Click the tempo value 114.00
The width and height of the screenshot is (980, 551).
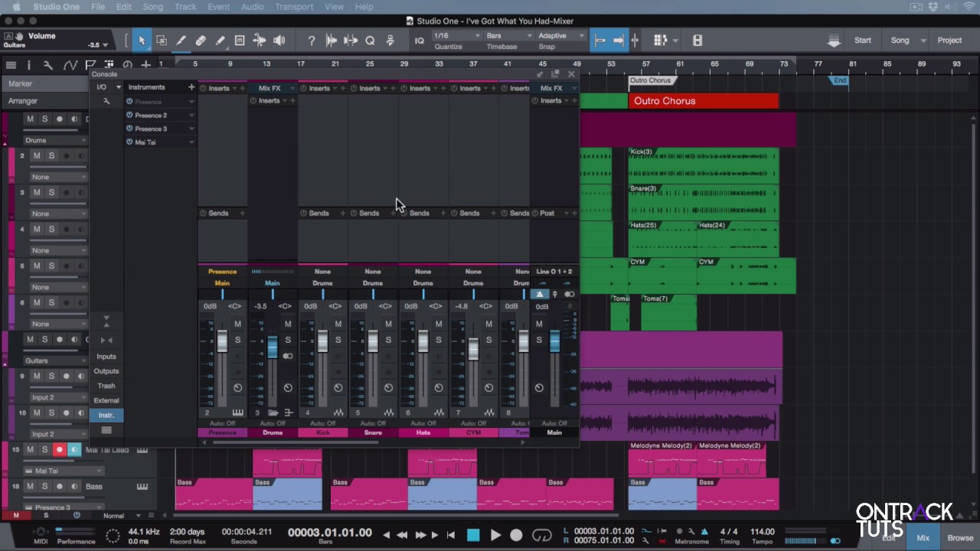tap(762, 532)
